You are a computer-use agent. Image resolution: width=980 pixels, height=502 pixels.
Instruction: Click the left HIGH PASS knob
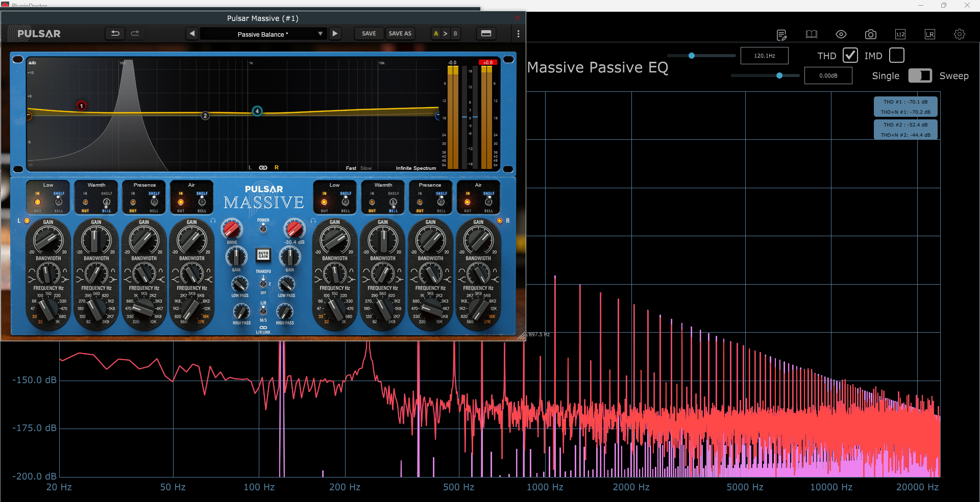241,311
